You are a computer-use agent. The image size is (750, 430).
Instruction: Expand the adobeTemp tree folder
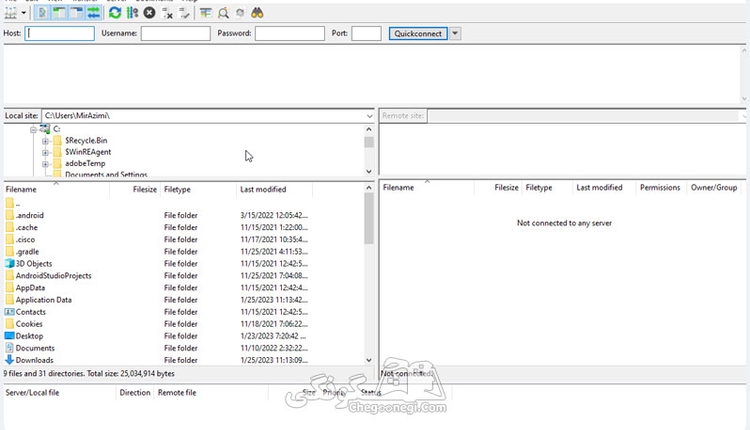45,164
